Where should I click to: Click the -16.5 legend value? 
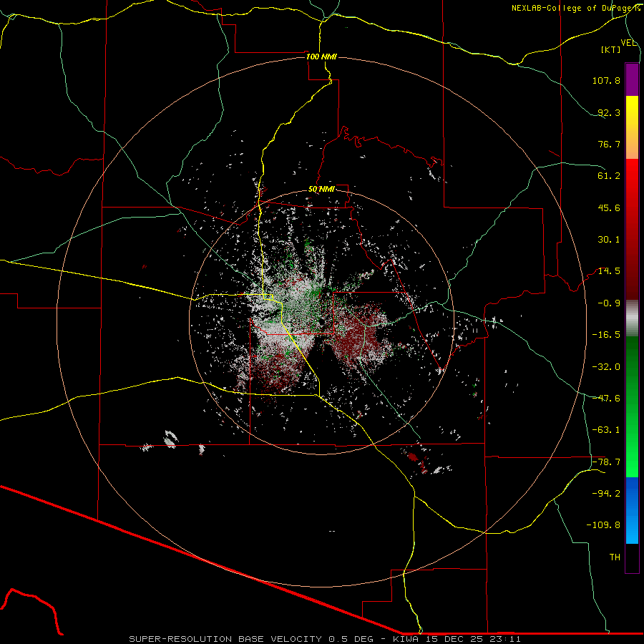pos(606,335)
